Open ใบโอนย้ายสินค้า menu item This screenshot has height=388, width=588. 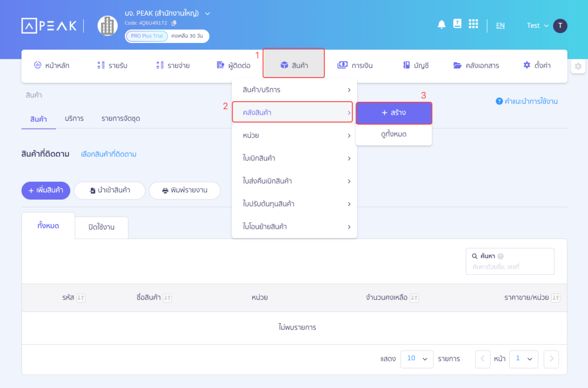click(x=294, y=227)
